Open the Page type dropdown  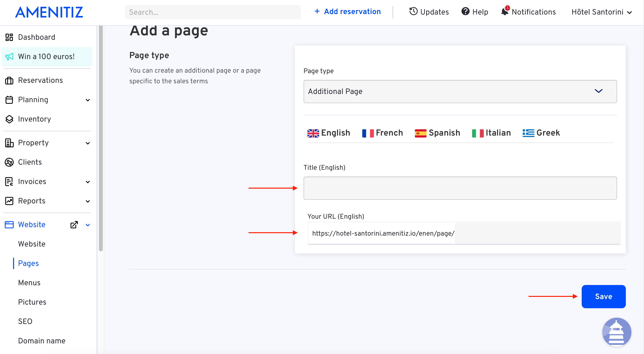tap(460, 91)
